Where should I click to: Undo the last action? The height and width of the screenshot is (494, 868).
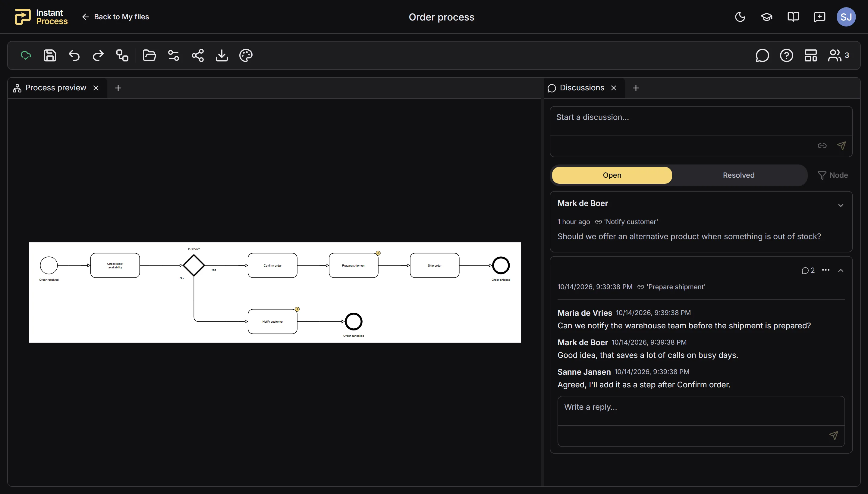[74, 55]
